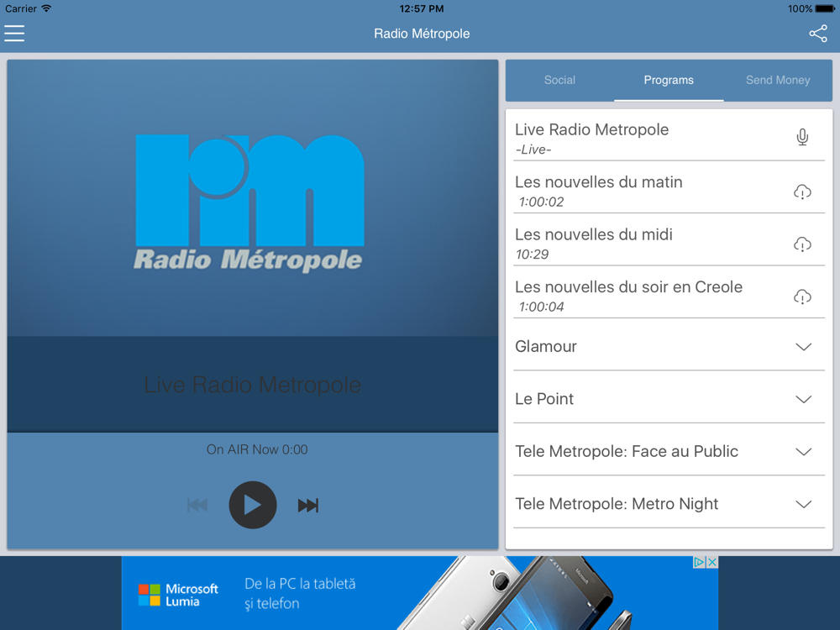Tap the 12:57 PM clock
840x630 pixels.
(x=422, y=8)
